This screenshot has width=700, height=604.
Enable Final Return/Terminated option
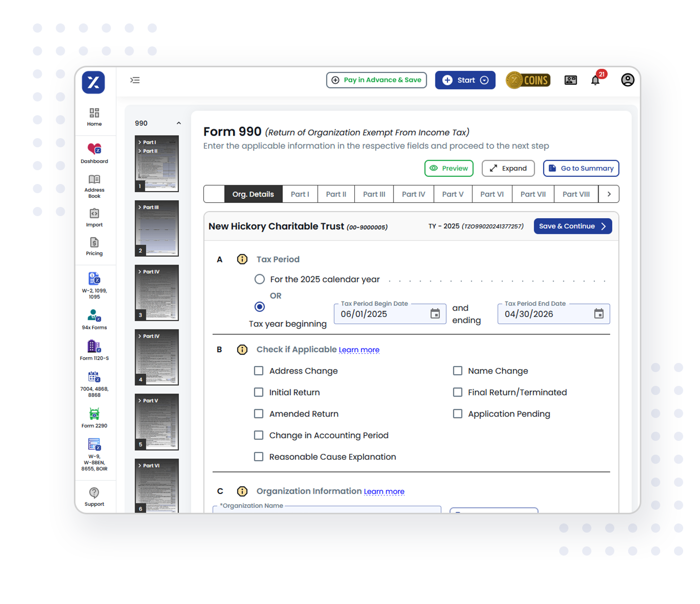click(457, 392)
